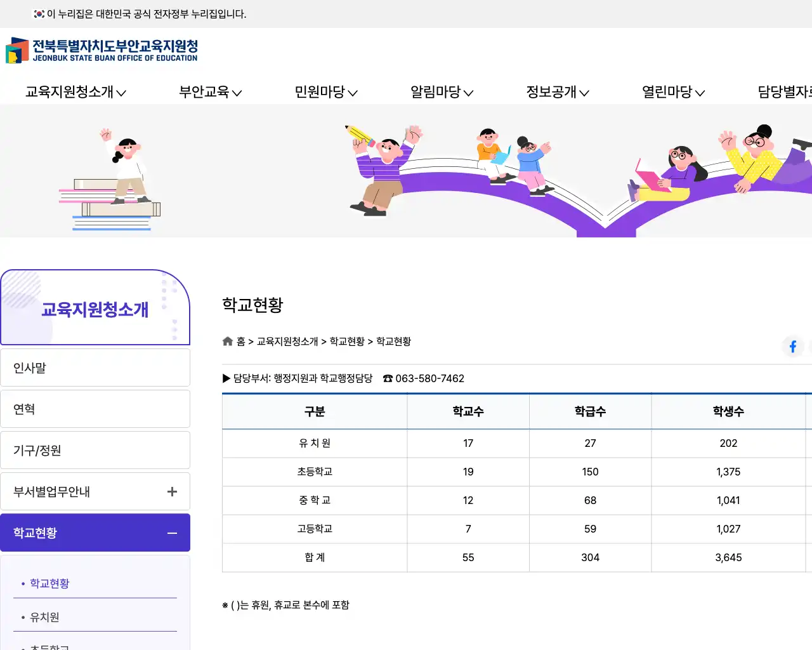Image resolution: width=812 pixels, height=650 pixels.
Task: Open the 알림마당 dropdown menu
Action: click(x=442, y=92)
